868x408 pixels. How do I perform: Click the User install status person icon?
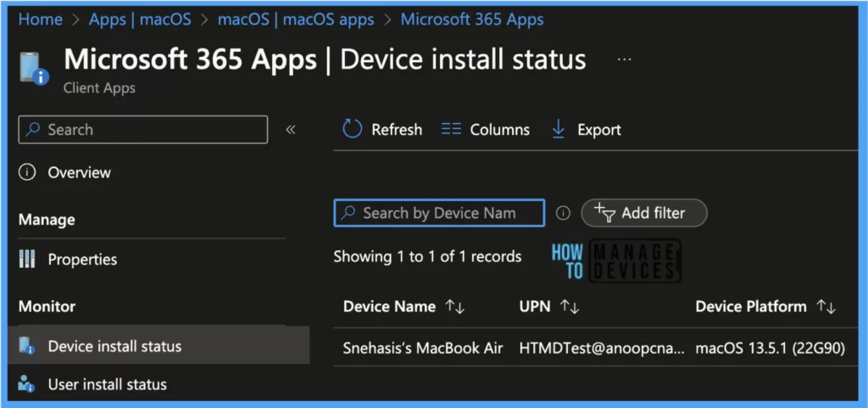[x=26, y=383]
